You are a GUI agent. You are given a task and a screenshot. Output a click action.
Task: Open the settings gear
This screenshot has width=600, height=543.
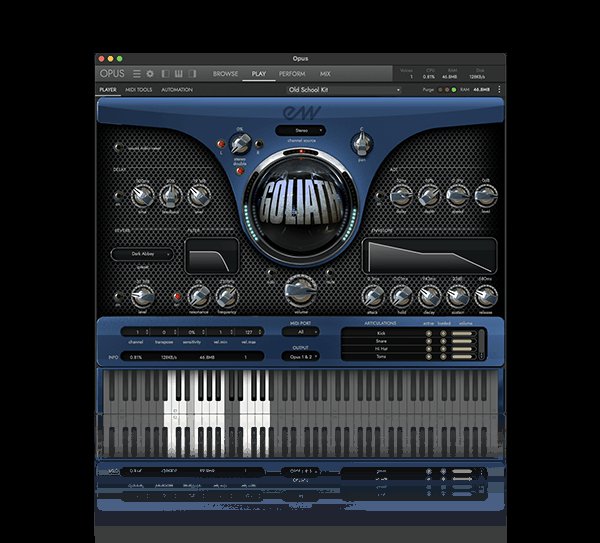pos(150,73)
